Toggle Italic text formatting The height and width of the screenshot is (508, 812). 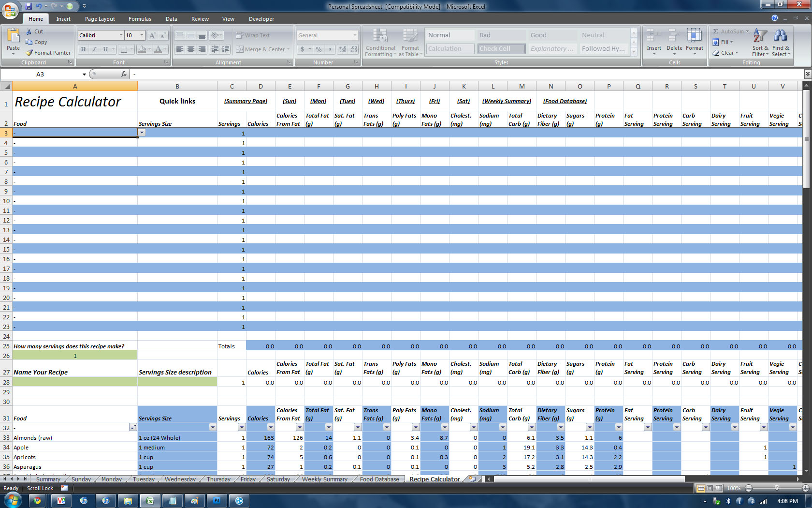(x=94, y=49)
